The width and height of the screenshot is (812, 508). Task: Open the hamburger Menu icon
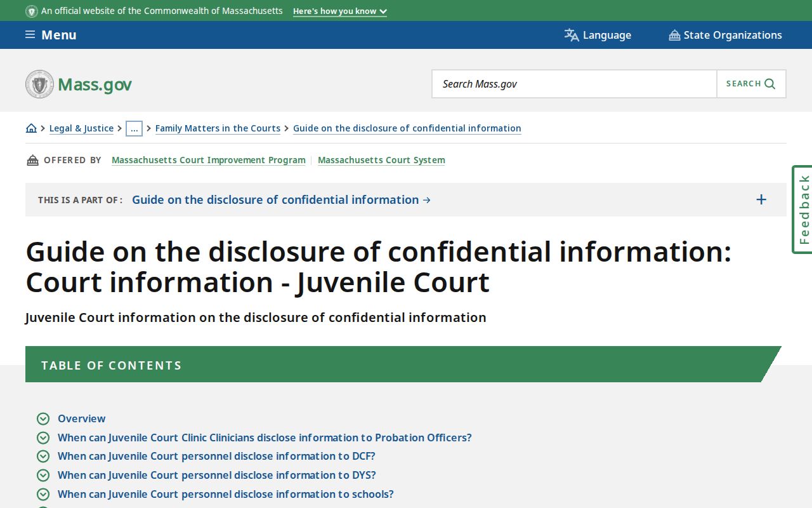coord(30,34)
